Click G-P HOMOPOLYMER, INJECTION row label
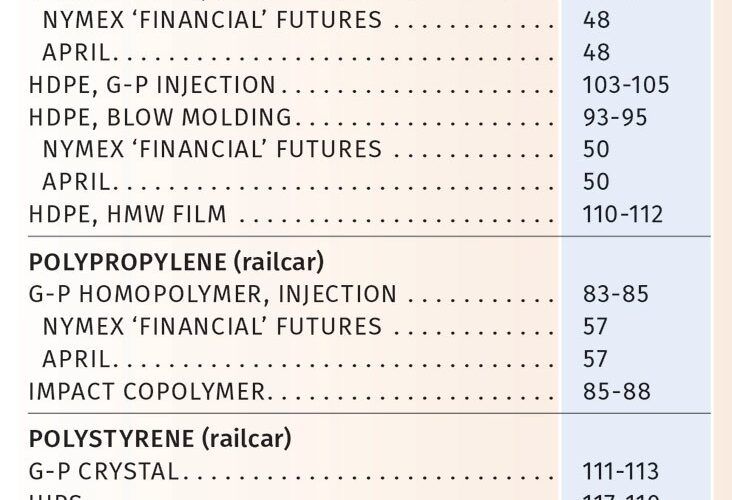The height and width of the screenshot is (500, 732). [212, 294]
